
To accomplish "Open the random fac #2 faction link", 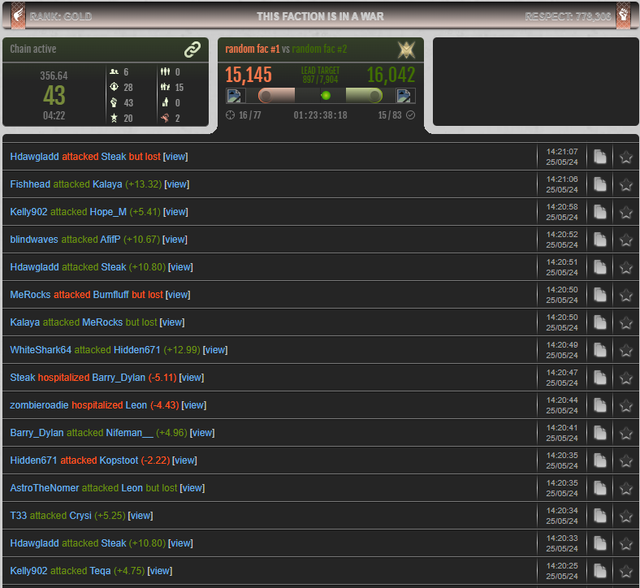I will (x=319, y=49).
